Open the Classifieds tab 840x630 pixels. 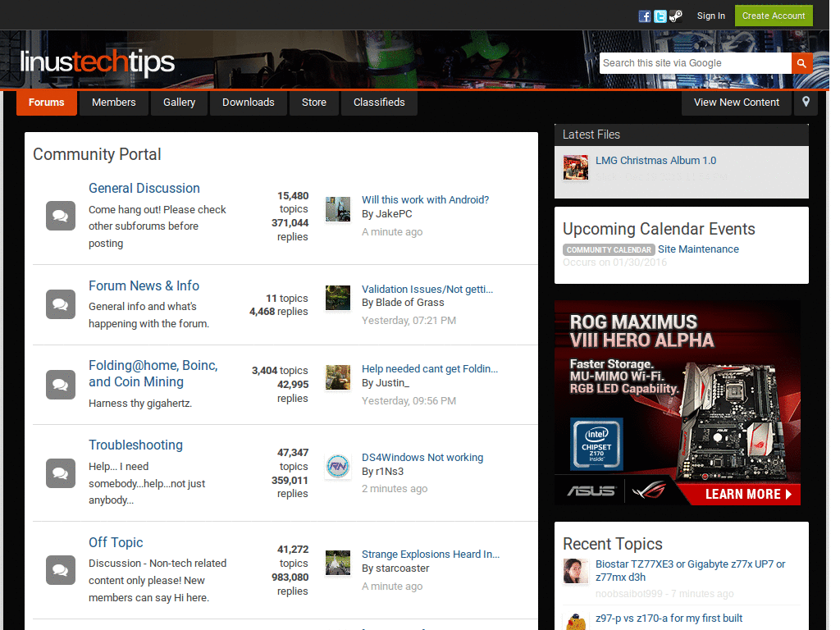[x=379, y=103]
